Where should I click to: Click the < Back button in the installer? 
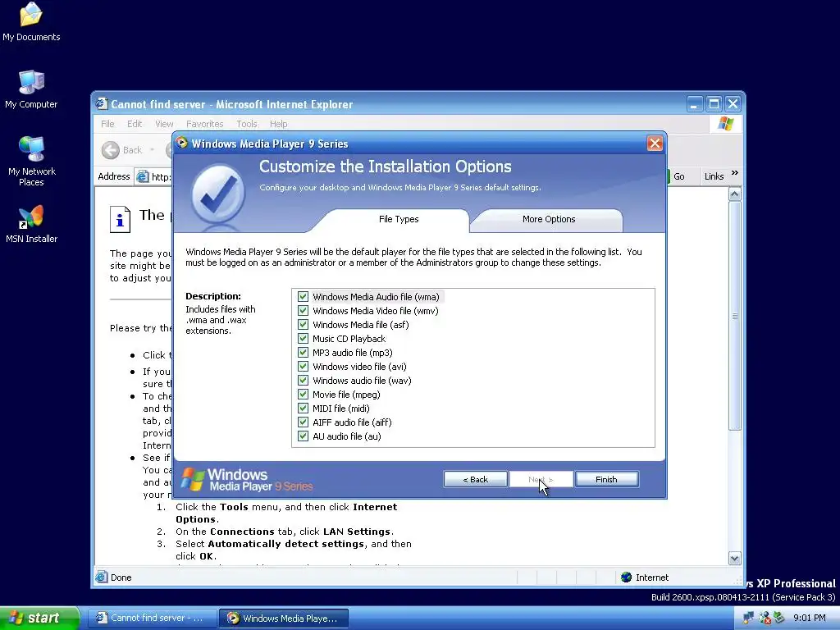(x=476, y=479)
